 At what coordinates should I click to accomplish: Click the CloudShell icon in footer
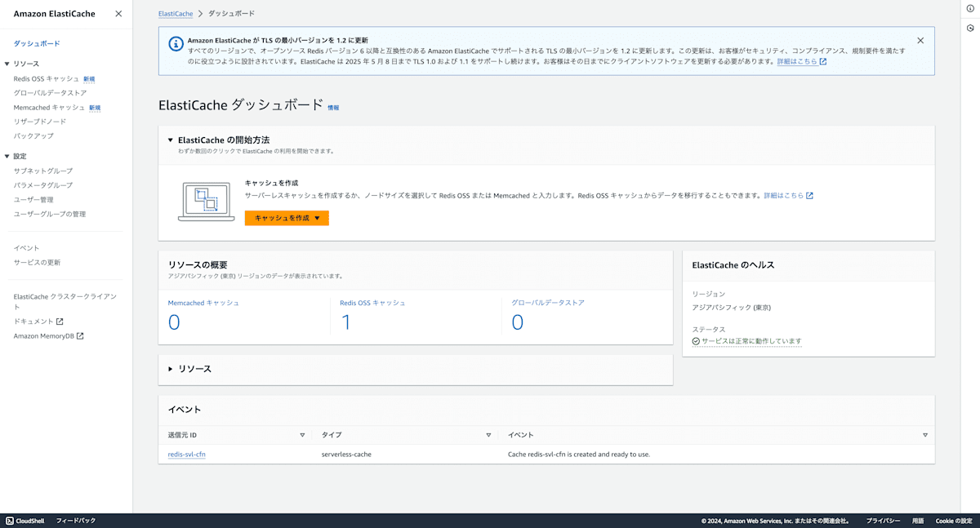(x=10, y=521)
